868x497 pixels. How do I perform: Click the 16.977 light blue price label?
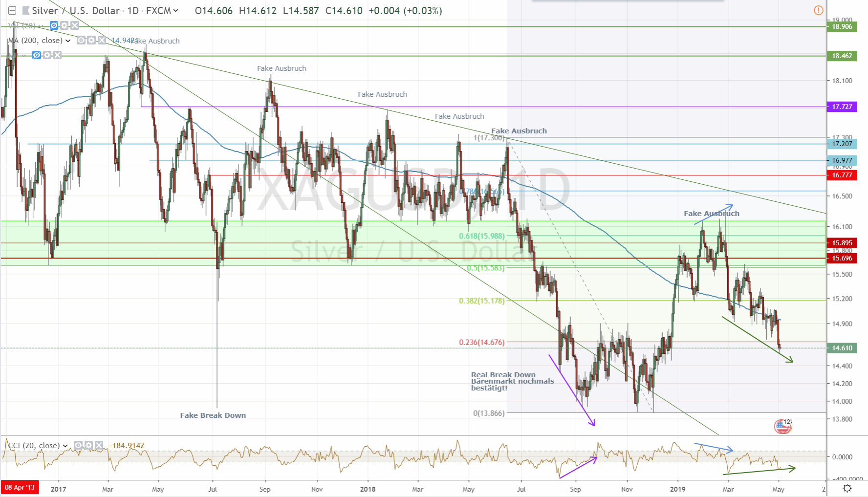842,160
